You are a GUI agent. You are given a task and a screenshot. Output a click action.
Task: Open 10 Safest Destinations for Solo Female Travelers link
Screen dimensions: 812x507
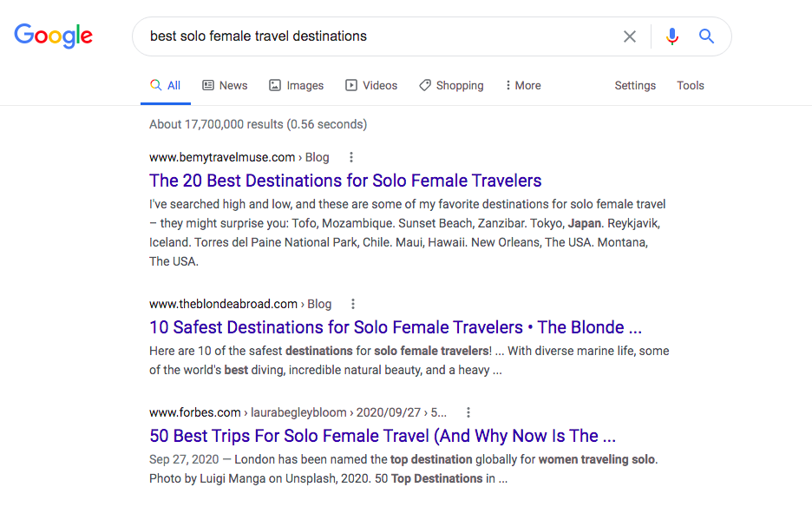396,327
